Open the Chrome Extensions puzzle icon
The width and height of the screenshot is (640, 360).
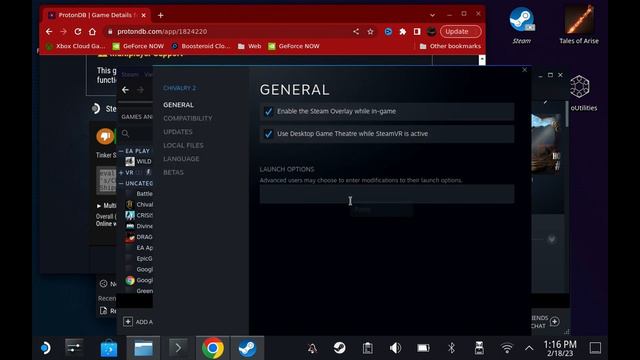[x=402, y=31]
